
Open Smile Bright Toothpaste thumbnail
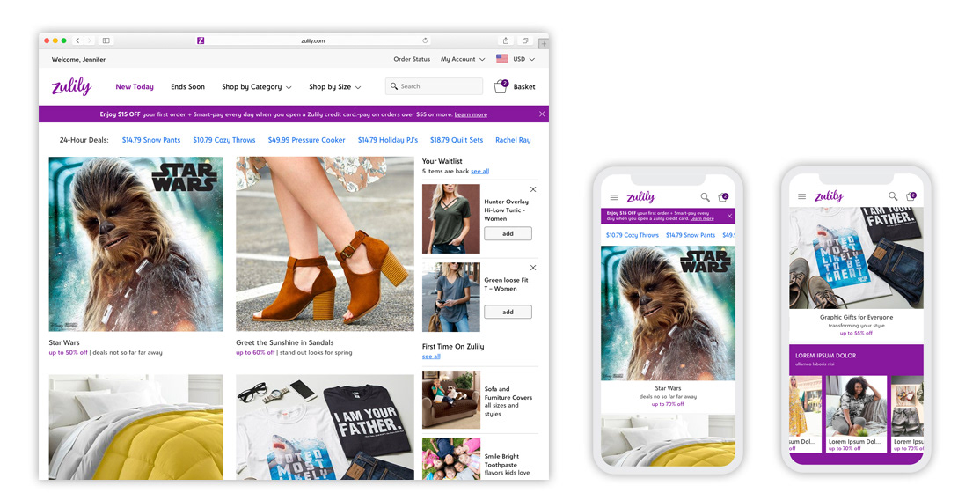(450, 459)
